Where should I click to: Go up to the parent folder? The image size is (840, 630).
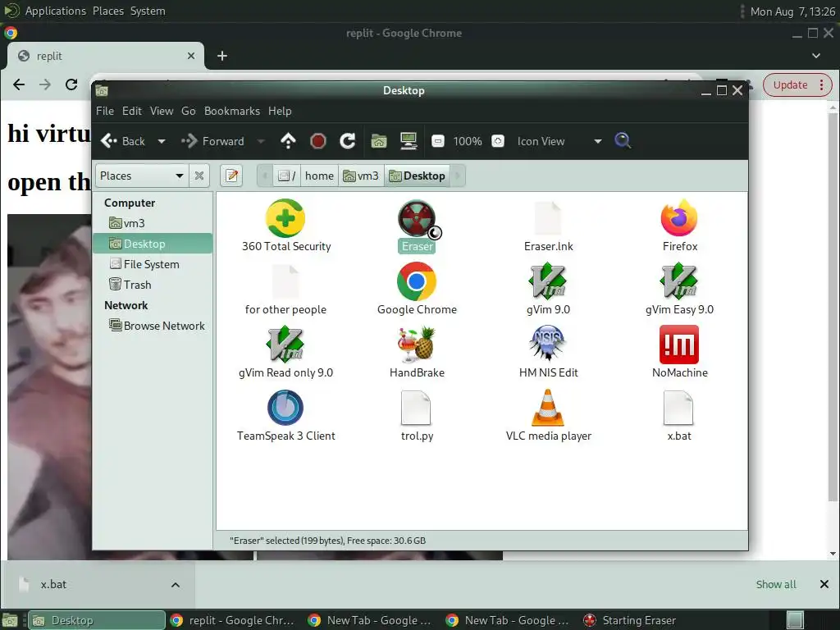coord(288,141)
